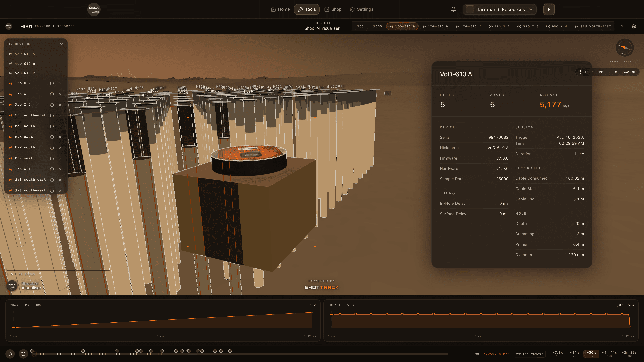
Task: Select VoD-610 A in devices list
Action: 36,54
